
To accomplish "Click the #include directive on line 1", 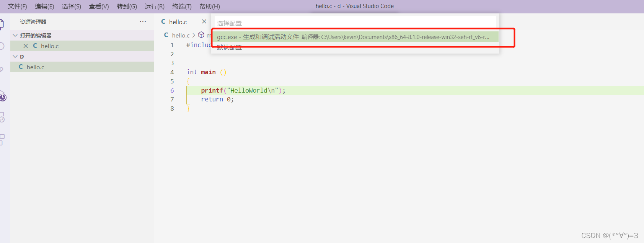I will [x=199, y=45].
